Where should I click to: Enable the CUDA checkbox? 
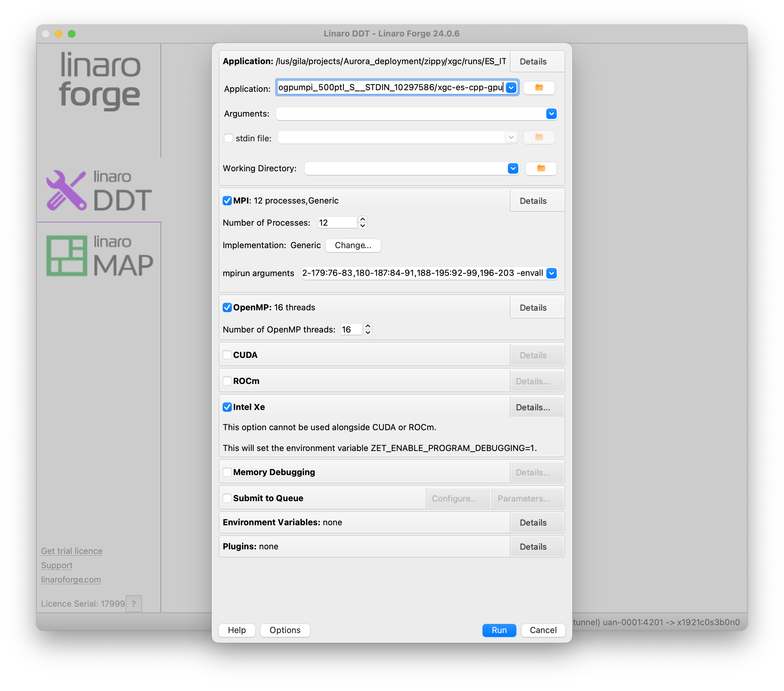227,355
